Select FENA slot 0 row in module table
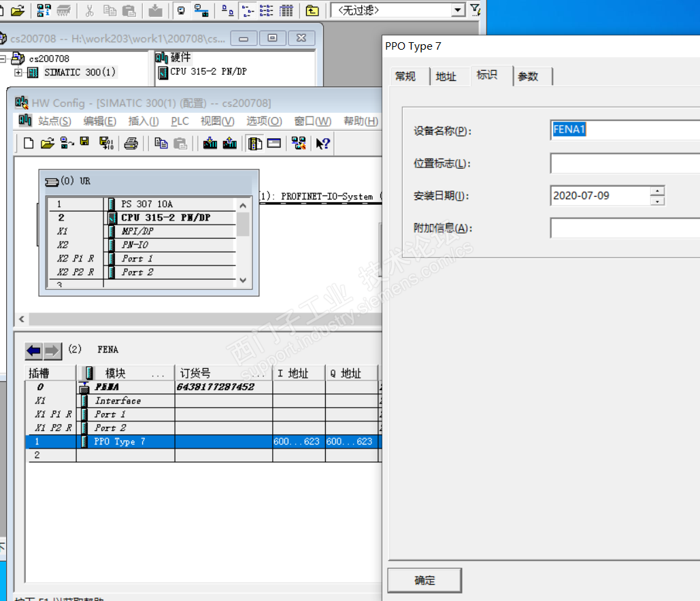 (203, 387)
